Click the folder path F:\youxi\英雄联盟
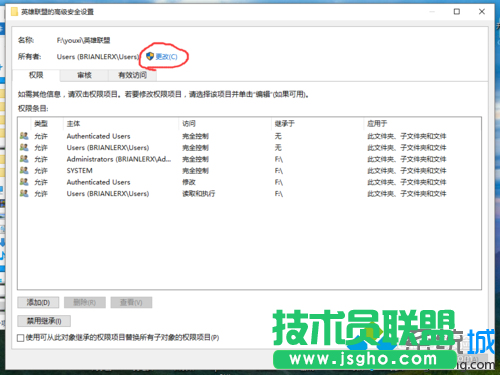This screenshot has height=375, width=500. click(83, 40)
